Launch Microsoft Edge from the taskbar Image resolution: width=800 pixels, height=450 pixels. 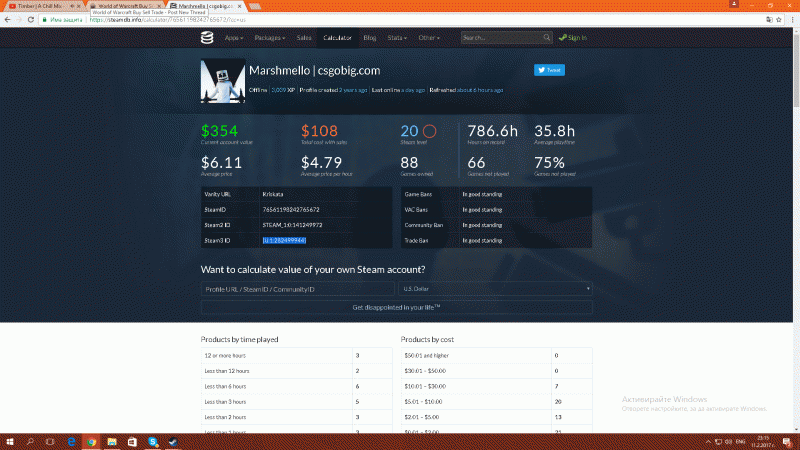click(71, 442)
